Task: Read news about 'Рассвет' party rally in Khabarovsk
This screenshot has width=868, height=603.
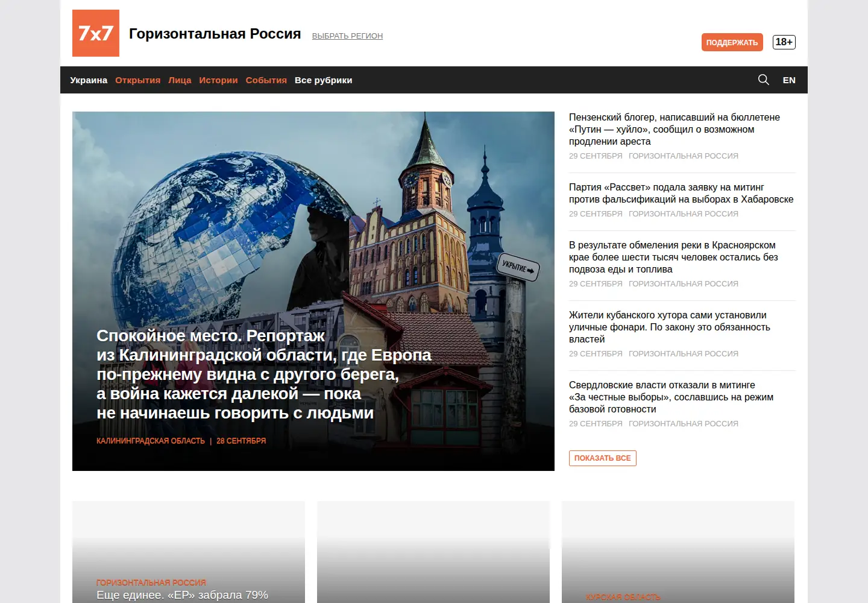Action: point(681,193)
